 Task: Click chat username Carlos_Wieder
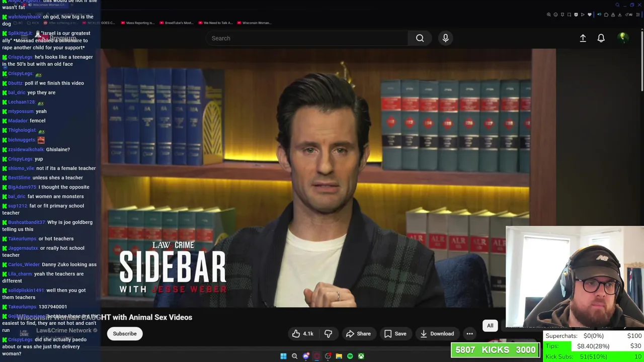(x=24, y=264)
